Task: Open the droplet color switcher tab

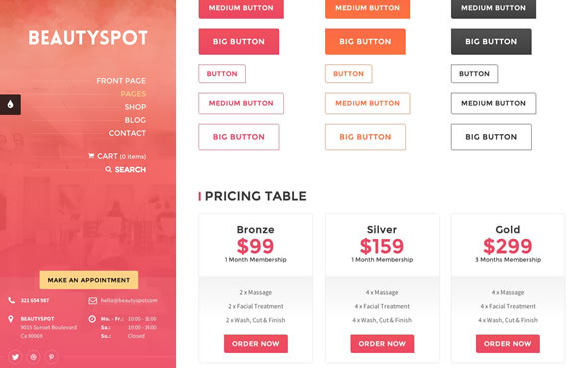Action: tap(10, 104)
